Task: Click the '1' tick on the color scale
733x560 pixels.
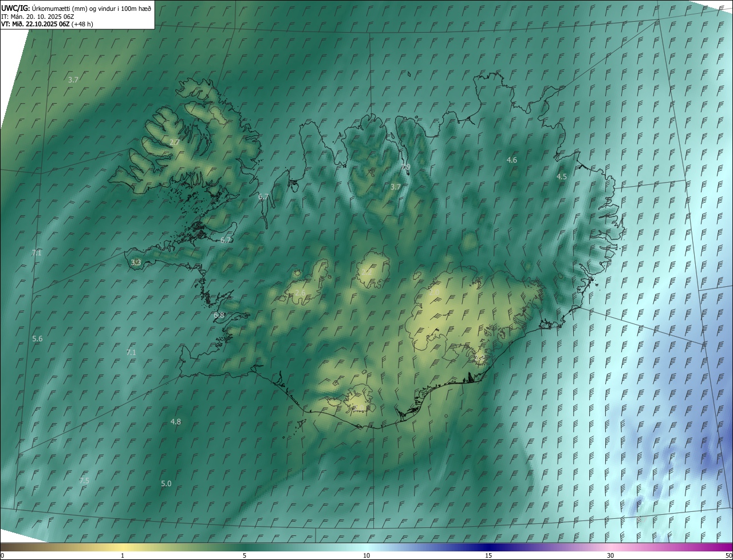Action: [x=123, y=556]
